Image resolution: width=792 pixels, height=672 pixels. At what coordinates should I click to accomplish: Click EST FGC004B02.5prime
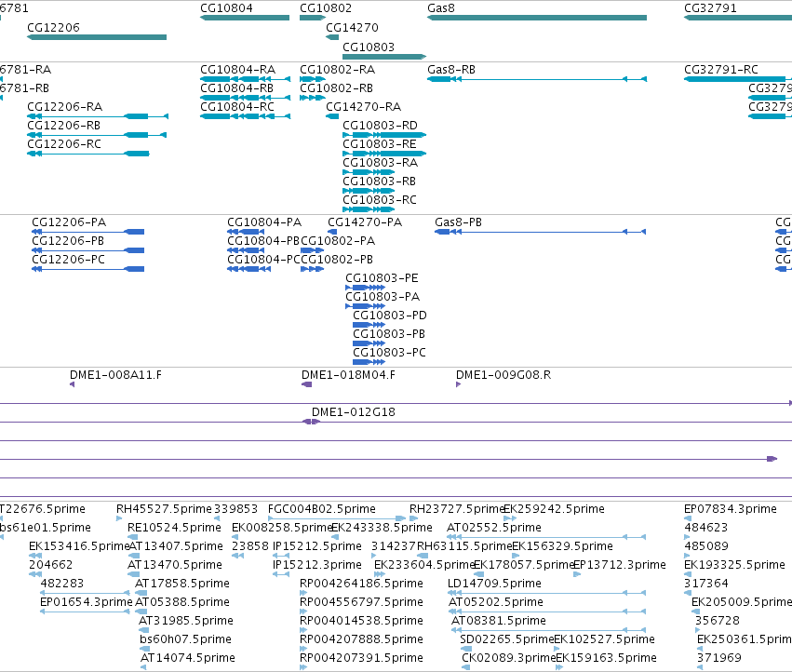[337, 519]
